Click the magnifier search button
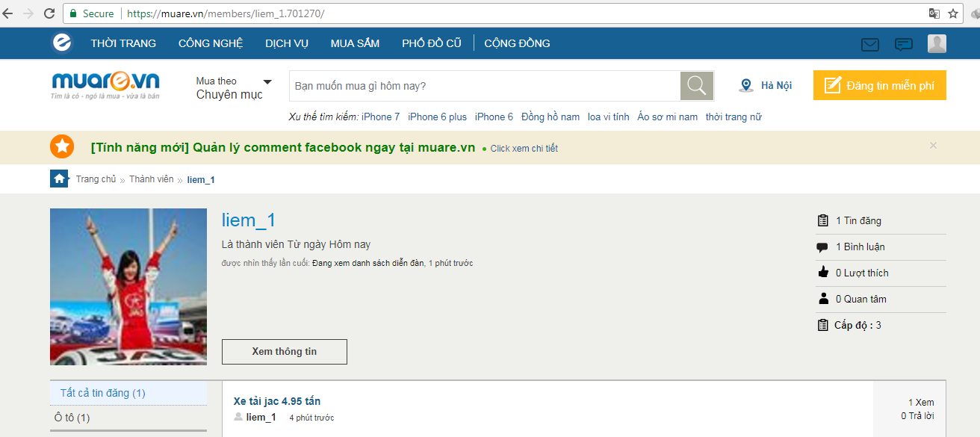 [x=696, y=86]
